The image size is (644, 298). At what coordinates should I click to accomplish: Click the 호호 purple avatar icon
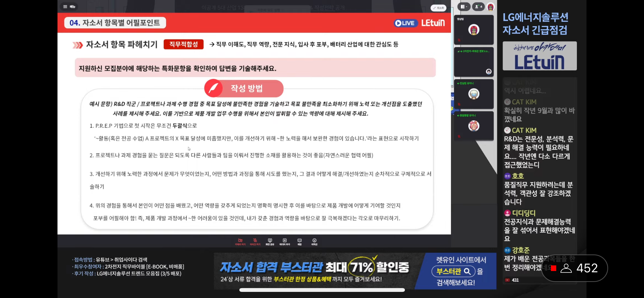(x=507, y=176)
